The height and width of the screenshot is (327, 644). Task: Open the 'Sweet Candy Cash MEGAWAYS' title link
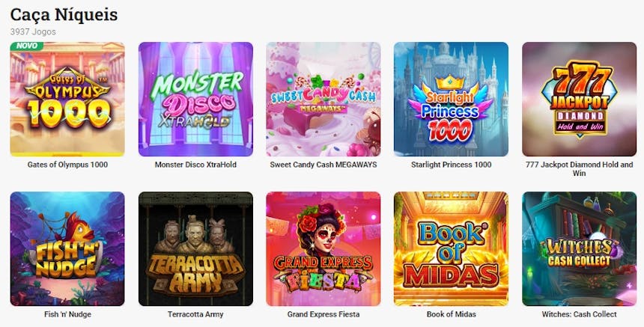click(323, 165)
